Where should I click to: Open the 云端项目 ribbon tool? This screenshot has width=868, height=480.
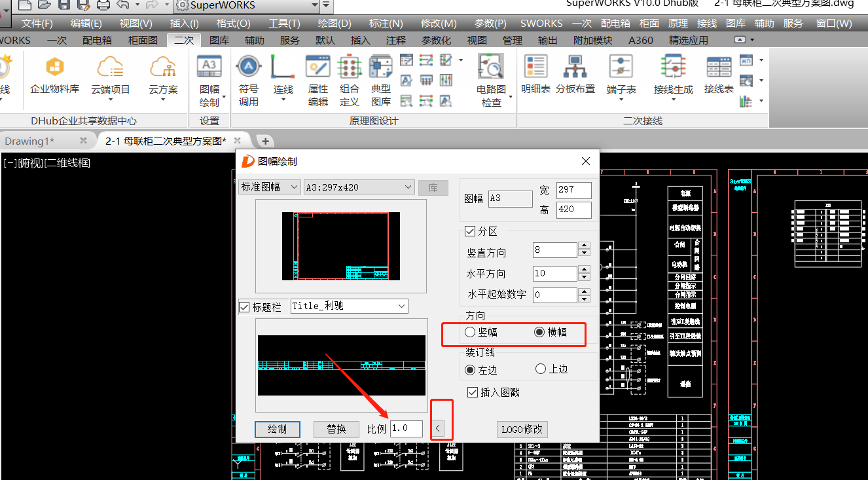click(x=110, y=77)
